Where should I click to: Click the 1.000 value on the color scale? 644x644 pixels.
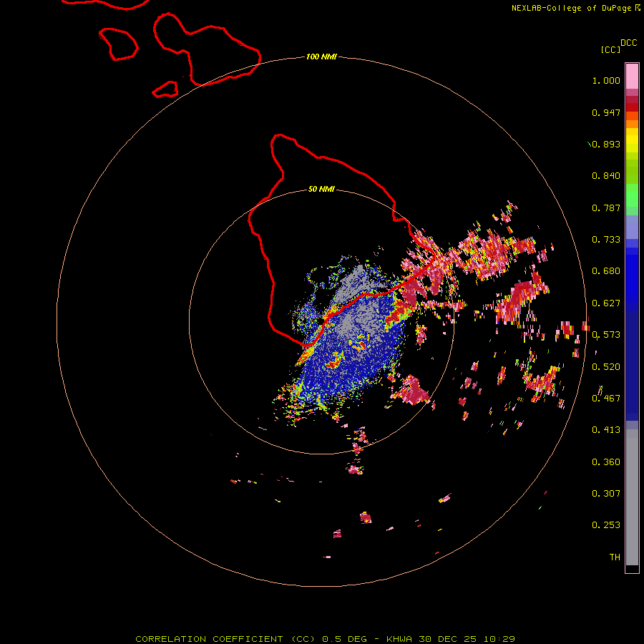pos(606,80)
